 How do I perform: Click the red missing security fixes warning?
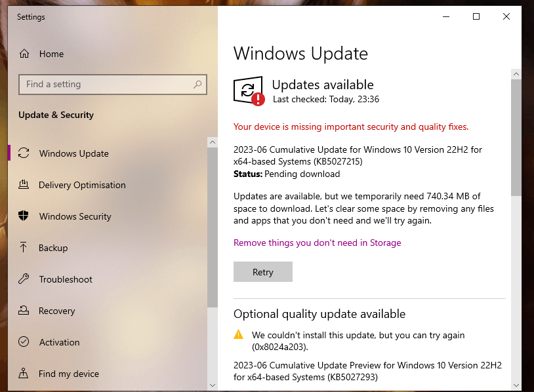coord(351,127)
